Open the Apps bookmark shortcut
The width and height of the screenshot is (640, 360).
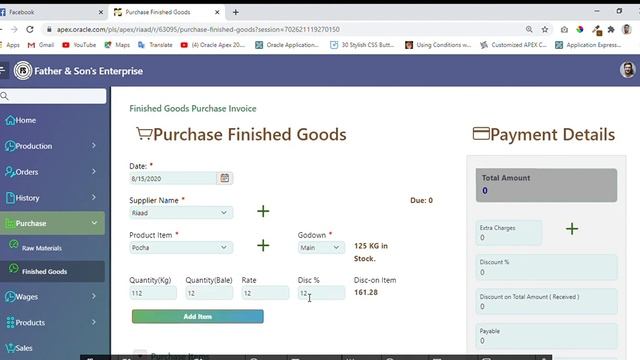pyautogui.click(x=10, y=45)
